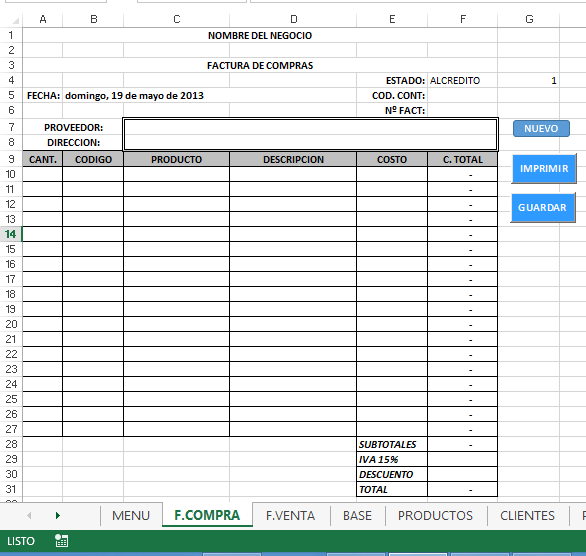Click the PROVEEDOR: label cell
The image size is (586, 556).
click(x=73, y=128)
